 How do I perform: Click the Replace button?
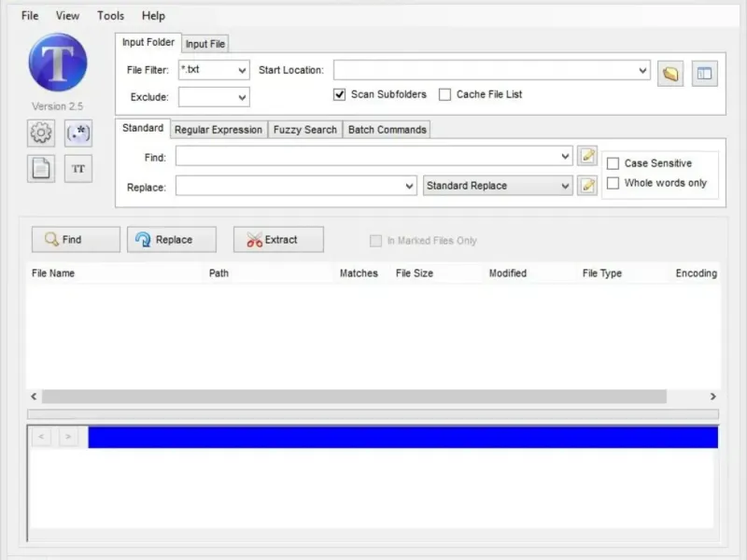point(172,240)
